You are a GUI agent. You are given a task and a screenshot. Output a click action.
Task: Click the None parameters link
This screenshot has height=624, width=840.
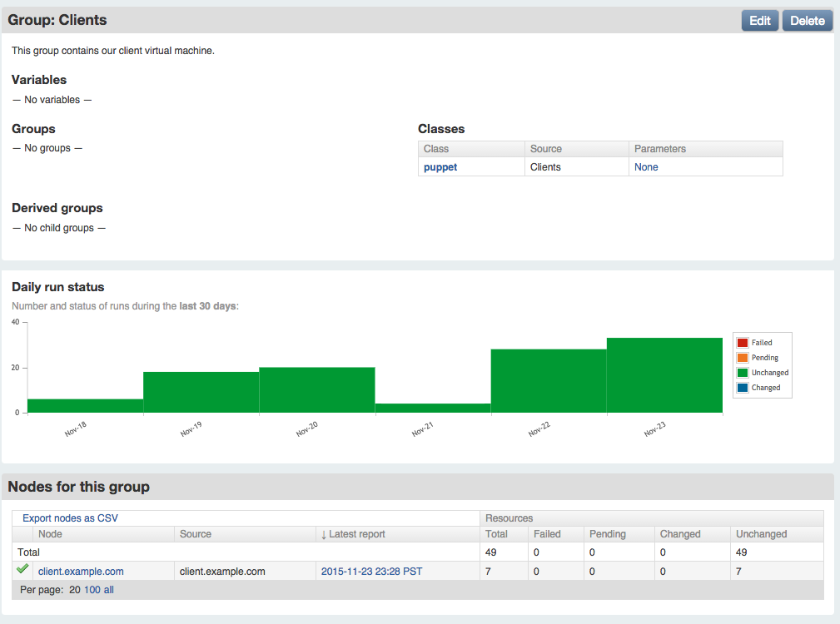pyautogui.click(x=646, y=167)
